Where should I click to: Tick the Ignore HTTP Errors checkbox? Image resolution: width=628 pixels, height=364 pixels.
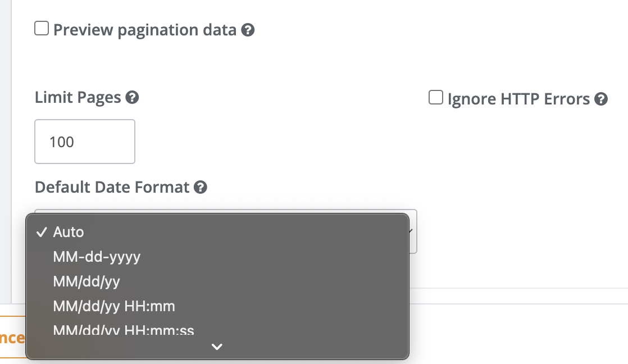(x=436, y=97)
